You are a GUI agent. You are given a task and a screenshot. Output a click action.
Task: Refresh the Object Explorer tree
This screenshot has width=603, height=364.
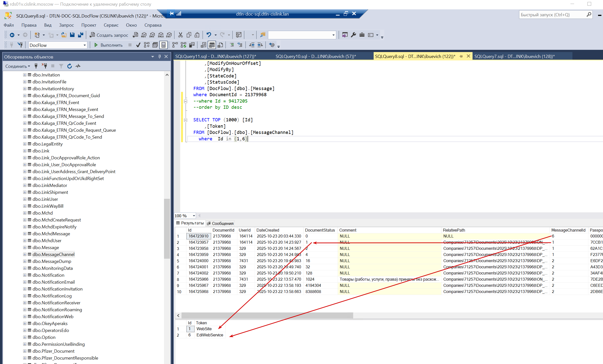[x=70, y=66]
